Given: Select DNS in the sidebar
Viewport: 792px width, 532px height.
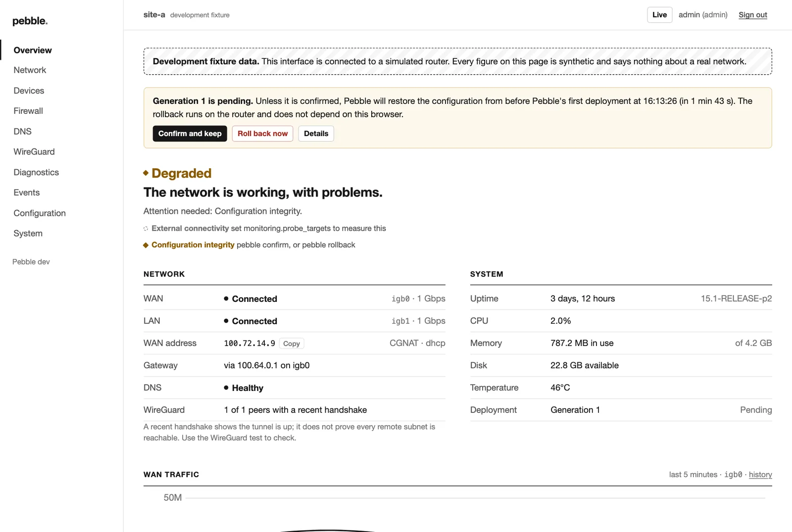Looking at the screenshot, I should click(22, 131).
